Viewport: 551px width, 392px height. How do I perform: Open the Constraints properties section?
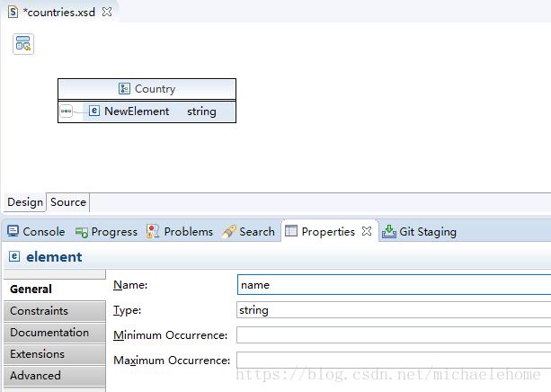(x=55, y=311)
